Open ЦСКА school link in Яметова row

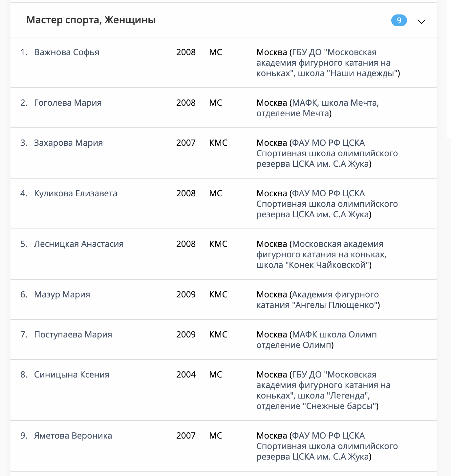[x=327, y=446]
